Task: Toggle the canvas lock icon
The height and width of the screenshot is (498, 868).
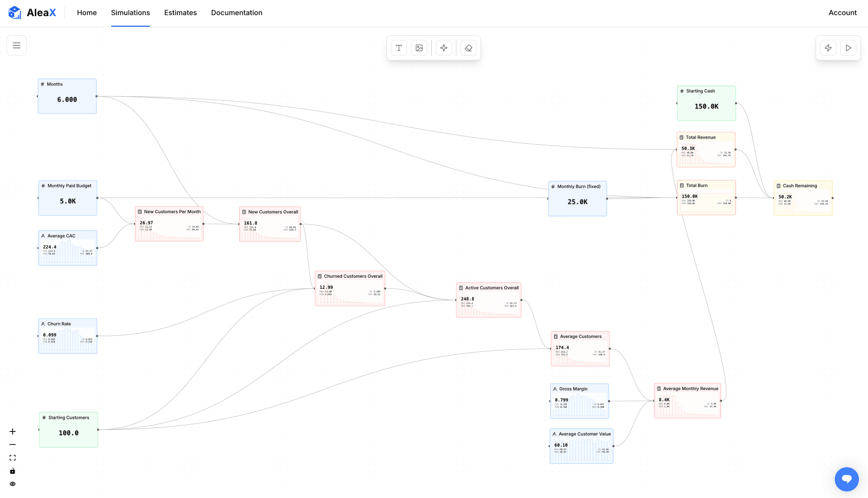Action: (13, 471)
